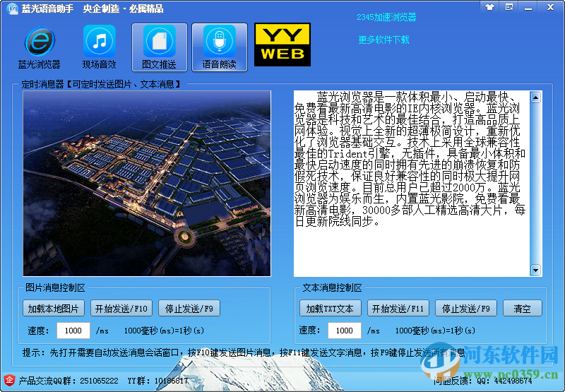Focus the text speed input field
The height and width of the screenshot is (392, 565).
(344, 331)
